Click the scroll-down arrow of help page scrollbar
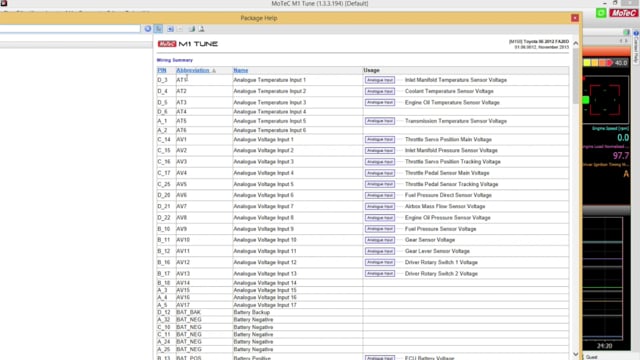This screenshot has width=640, height=360. 576,354
